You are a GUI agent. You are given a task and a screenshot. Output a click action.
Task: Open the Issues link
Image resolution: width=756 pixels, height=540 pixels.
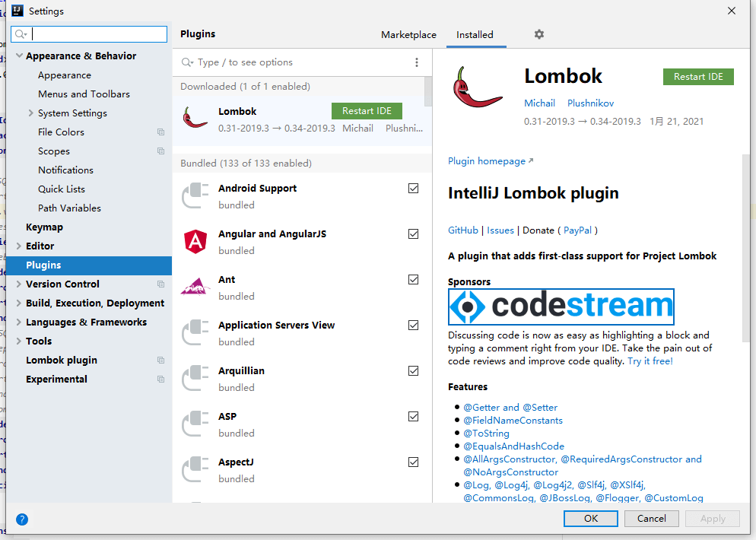(x=500, y=230)
